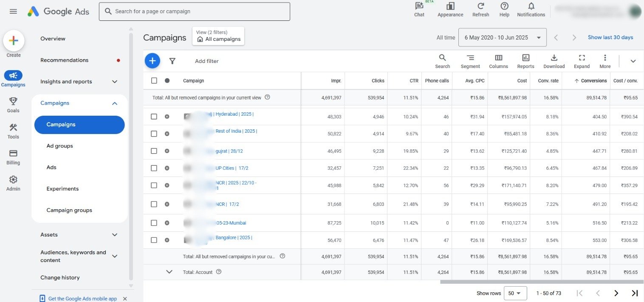Open the Show rows 50 dropdown
The height and width of the screenshot is (302, 644).
point(515,293)
